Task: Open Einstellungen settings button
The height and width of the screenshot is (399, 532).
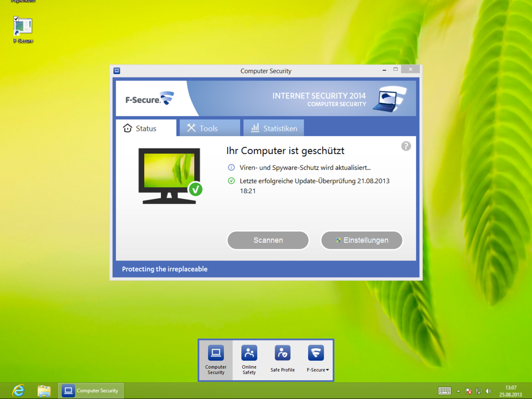Action: [x=361, y=240]
